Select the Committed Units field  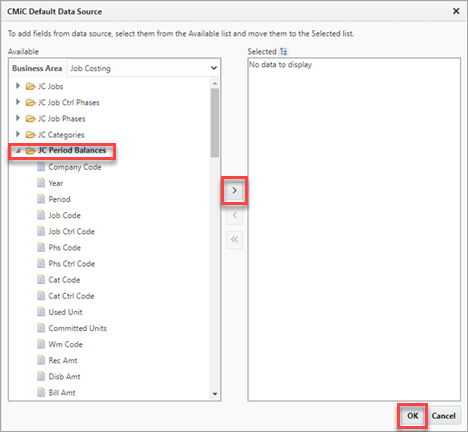coord(77,328)
